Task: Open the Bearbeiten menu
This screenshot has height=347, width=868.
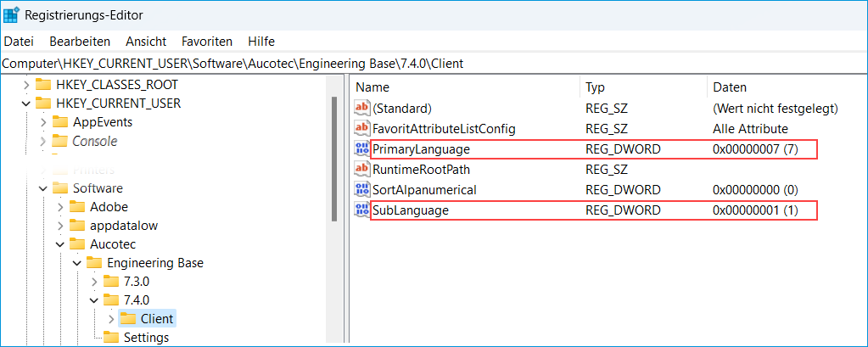Action: [80, 42]
